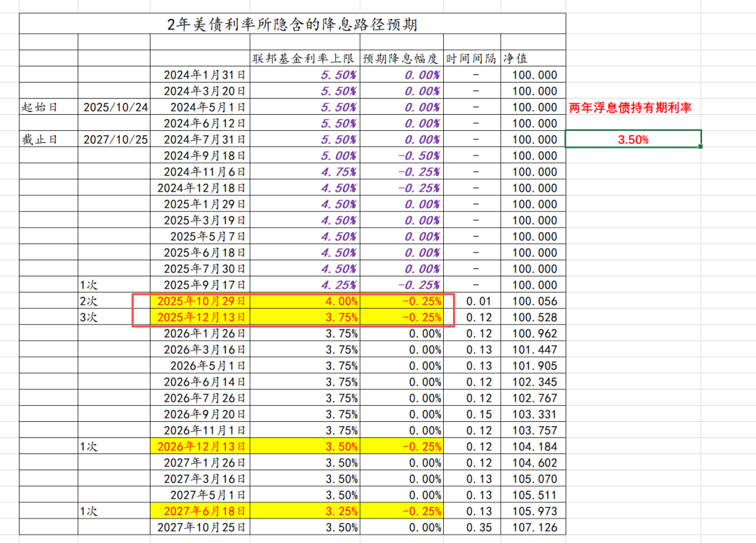
Task: Select the date cell 2024年5月1日
Action: [x=199, y=107]
